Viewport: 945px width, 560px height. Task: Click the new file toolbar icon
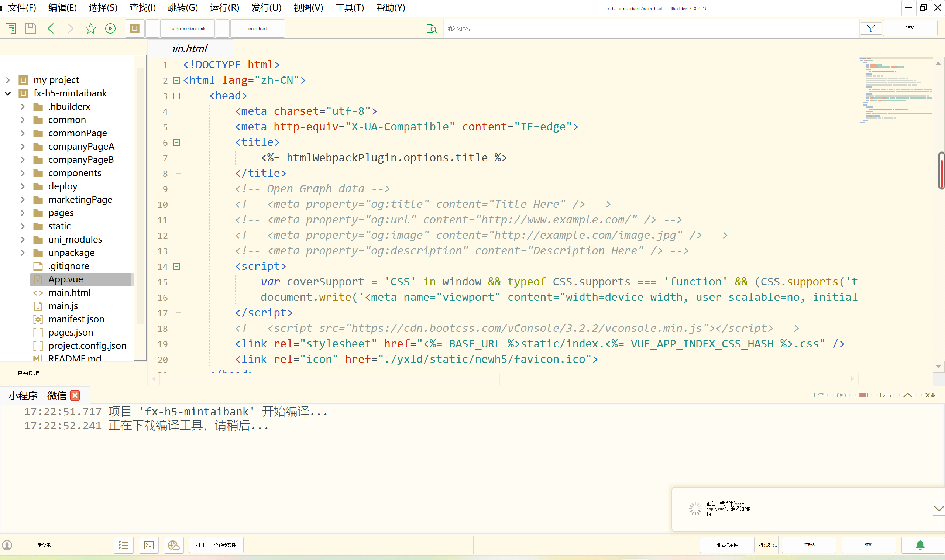[x=11, y=28]
